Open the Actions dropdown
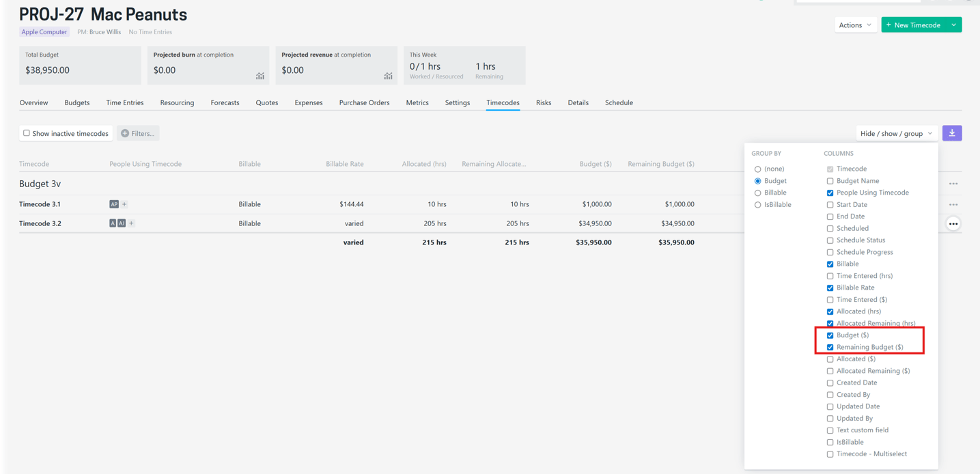The image size is (980, 474). 855,25
